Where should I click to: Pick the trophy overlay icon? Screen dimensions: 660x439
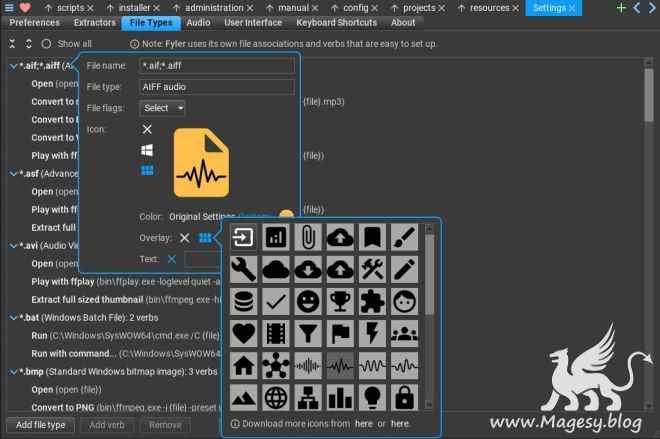(x=340, y=301)
